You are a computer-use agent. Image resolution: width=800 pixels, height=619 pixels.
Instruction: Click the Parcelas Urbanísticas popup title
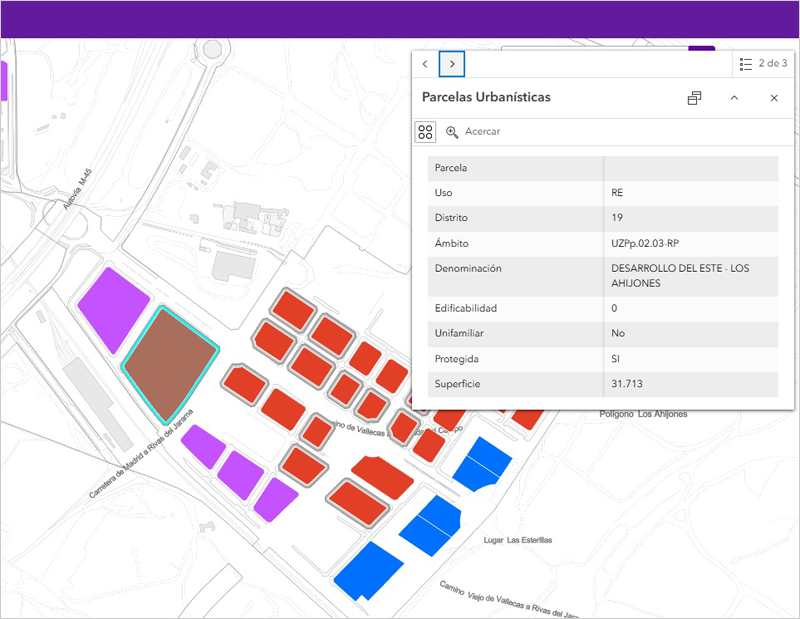pyautogui.click(x=486, y=97)
